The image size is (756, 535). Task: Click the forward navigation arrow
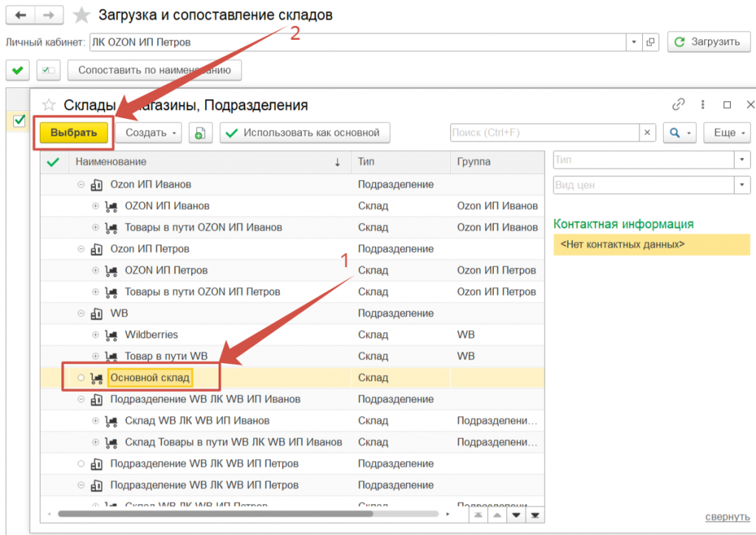[x=48, y=15]
